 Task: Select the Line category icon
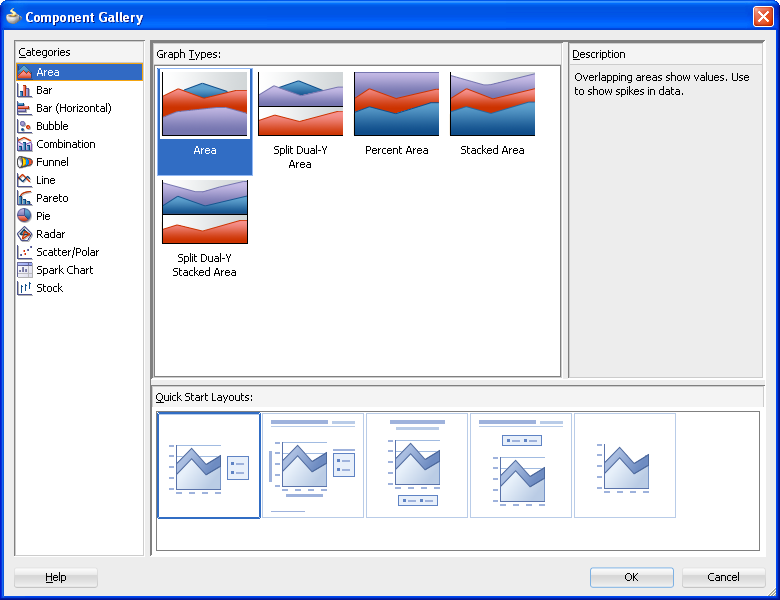(24, 180)
